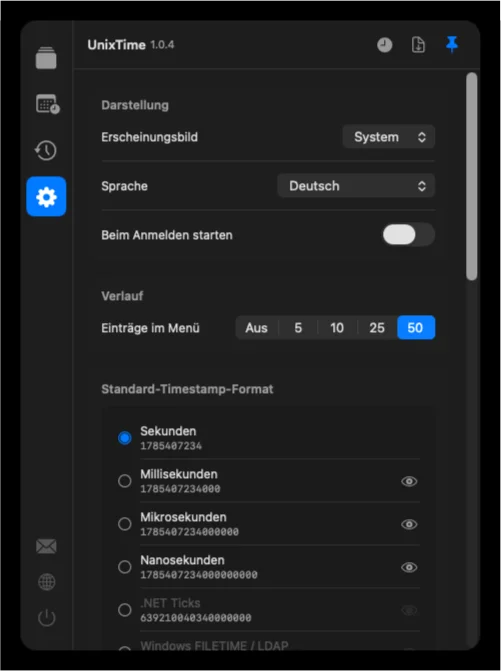Toggle Beim Anmelden starten switch

pos(409,235)
